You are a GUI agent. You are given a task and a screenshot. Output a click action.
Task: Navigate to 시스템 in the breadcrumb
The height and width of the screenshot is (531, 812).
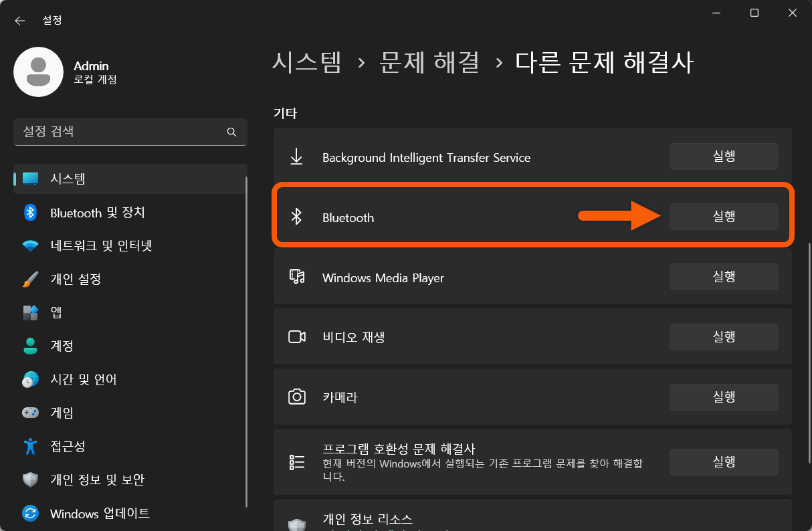[307, 62]
